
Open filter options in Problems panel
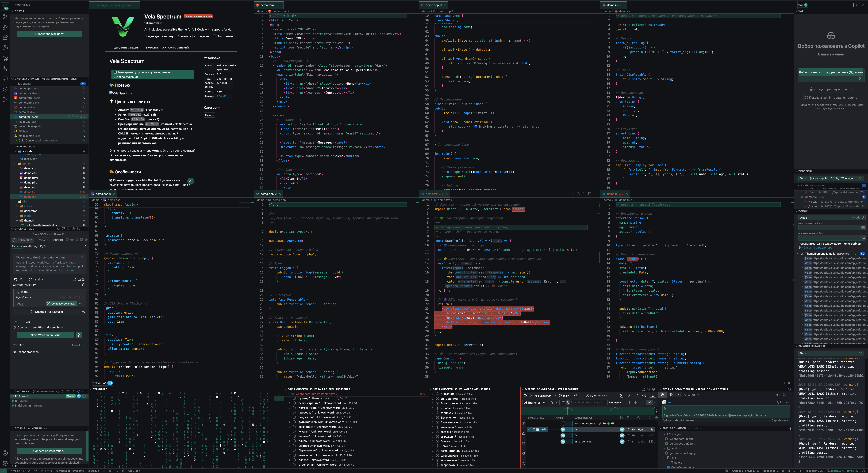(861, 178)
